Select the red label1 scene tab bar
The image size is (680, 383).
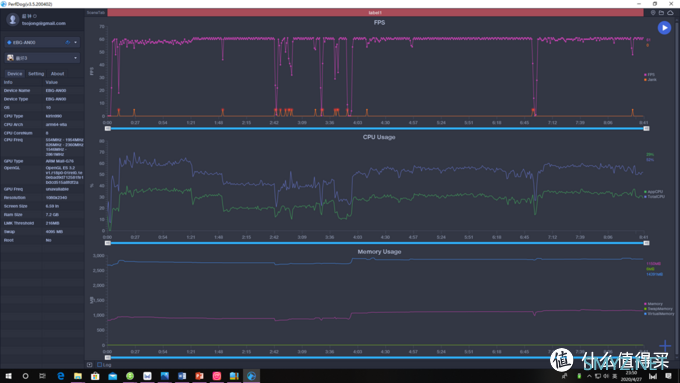(375, 13)
